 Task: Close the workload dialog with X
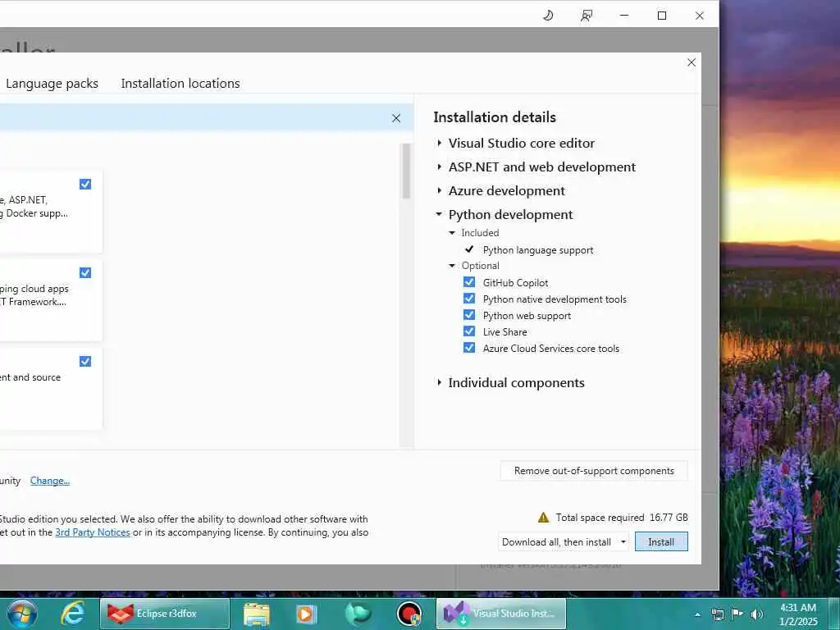pos(692,62)
